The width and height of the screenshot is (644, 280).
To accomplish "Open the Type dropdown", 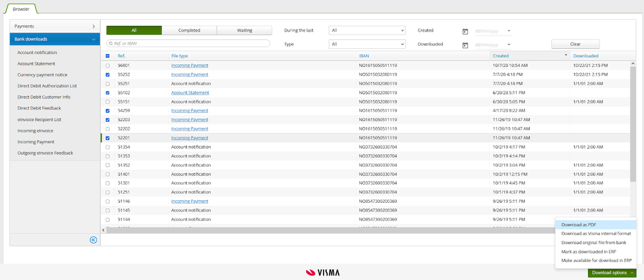I will point(367,44).
